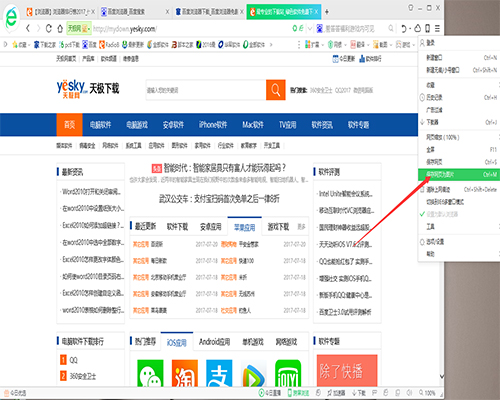Select the 游戏下载 content tab

pyautogui.click(x=278, y=227)
